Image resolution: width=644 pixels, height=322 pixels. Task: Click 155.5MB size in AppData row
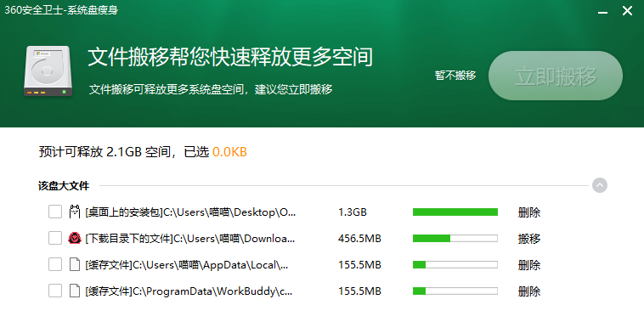click(359, 265)
